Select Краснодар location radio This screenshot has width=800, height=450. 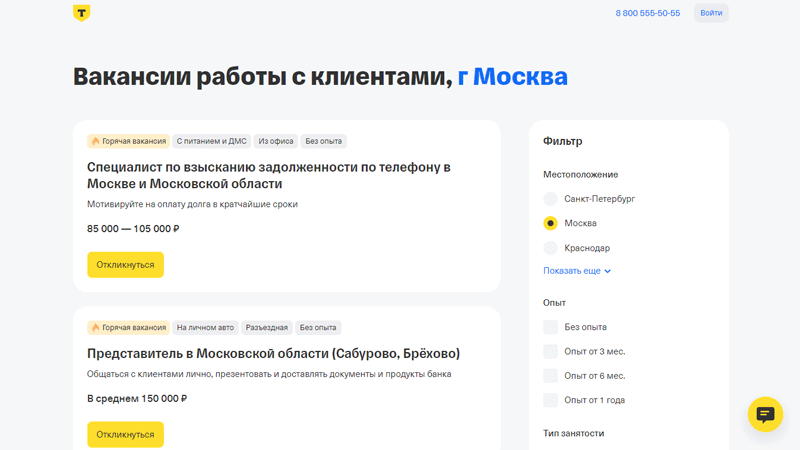tap(550, 248)
